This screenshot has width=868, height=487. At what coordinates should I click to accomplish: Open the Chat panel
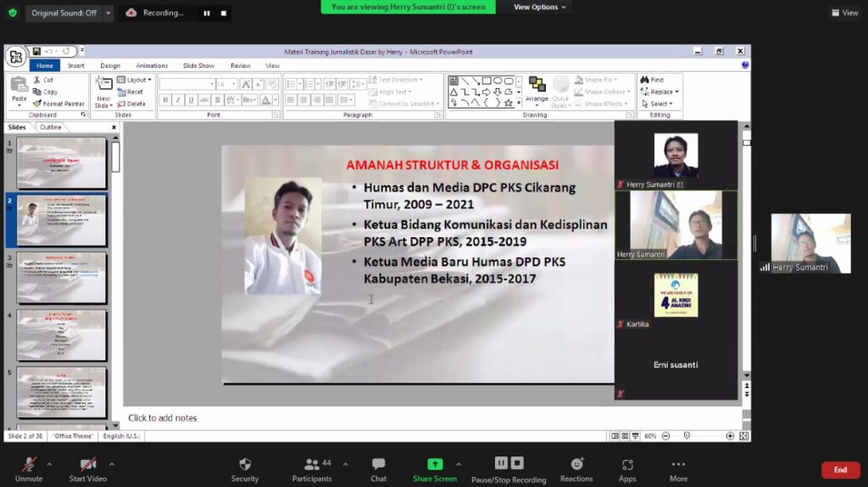point(378,464)
